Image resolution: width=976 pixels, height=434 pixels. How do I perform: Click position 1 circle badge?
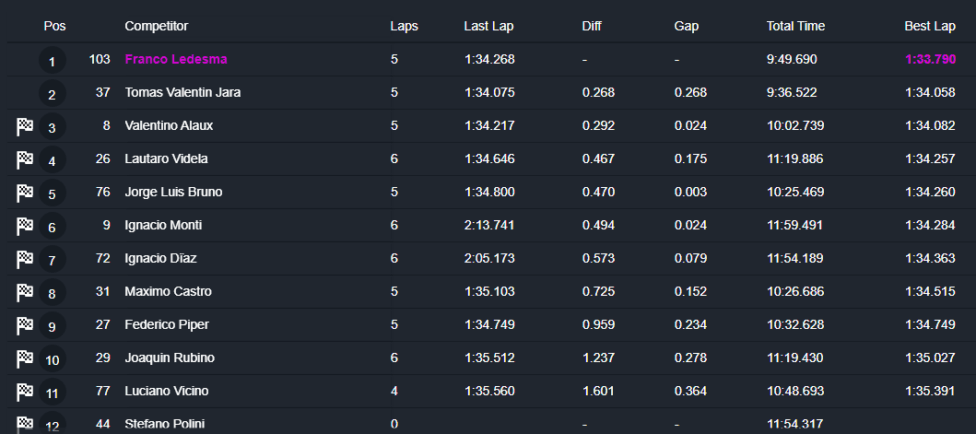[52, 61]
